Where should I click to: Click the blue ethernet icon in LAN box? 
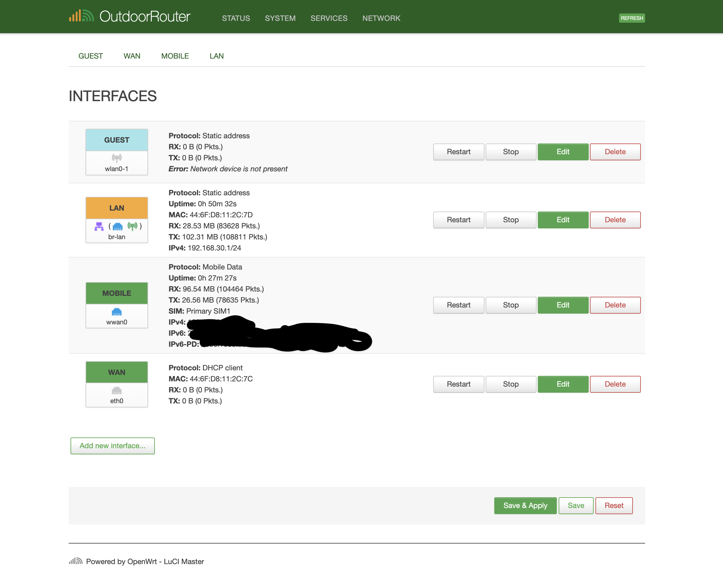pos(117,226)
